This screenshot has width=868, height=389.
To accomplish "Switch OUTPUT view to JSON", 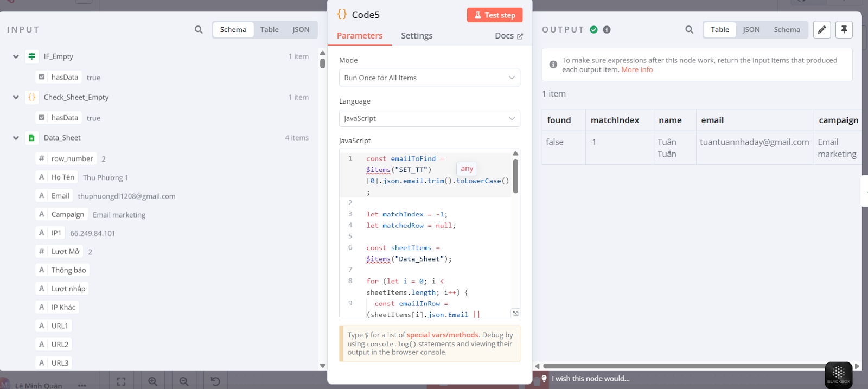I will point(751,30).
